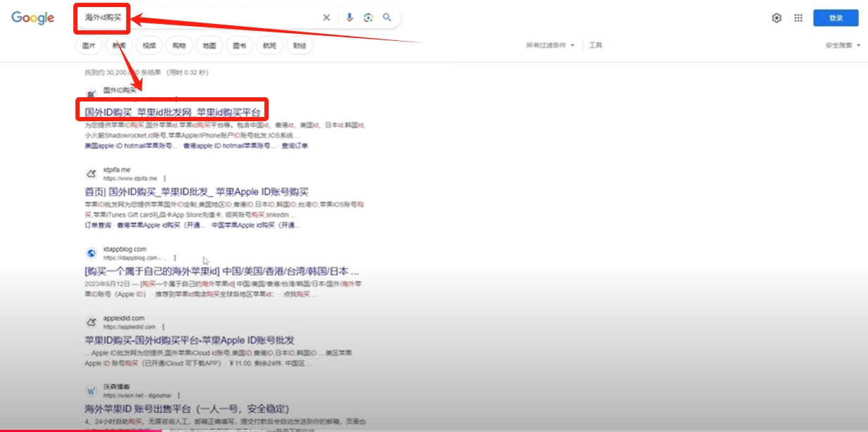The height and width of the screenshot is (432, 868).
Task: Open the 海外苹果ID 账号出售平台 result
Action: click(x=187, y=409)
